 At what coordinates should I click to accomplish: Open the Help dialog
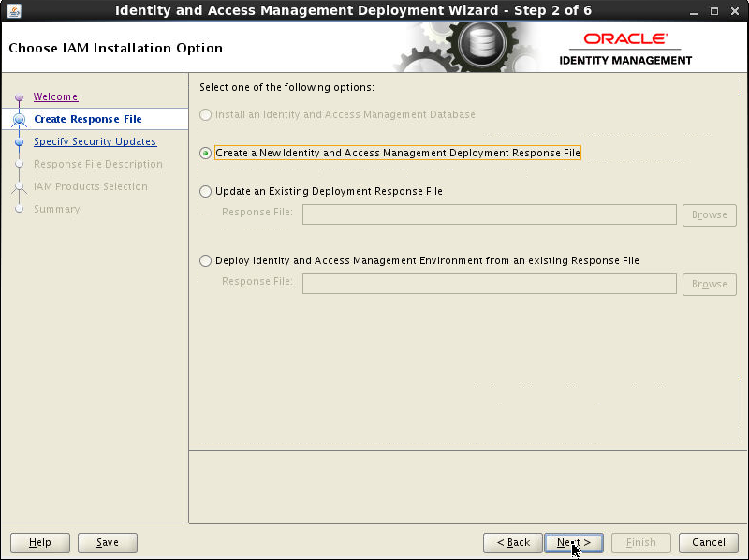[x=39, y=542]
